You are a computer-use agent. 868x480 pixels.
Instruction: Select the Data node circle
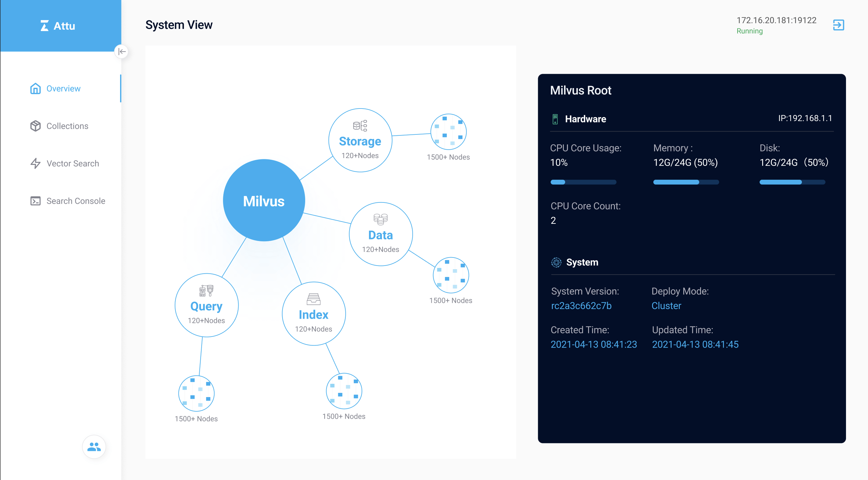381,234
